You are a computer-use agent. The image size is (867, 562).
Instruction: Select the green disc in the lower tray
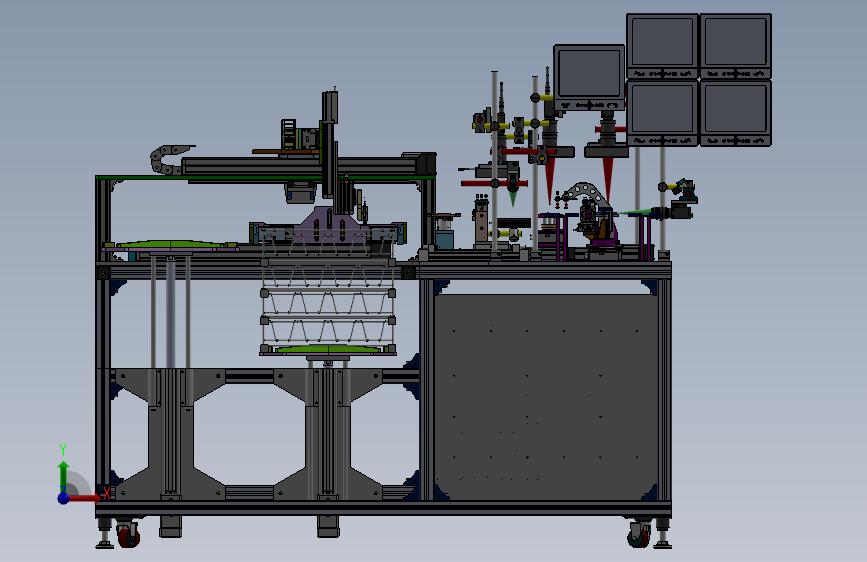(x=328, y=349)
